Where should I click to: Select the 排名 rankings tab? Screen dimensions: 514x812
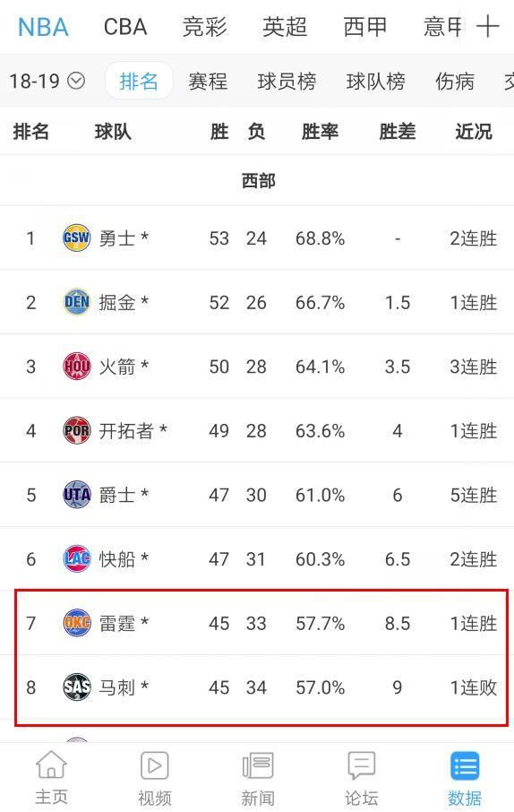click(x=139, y=81)
